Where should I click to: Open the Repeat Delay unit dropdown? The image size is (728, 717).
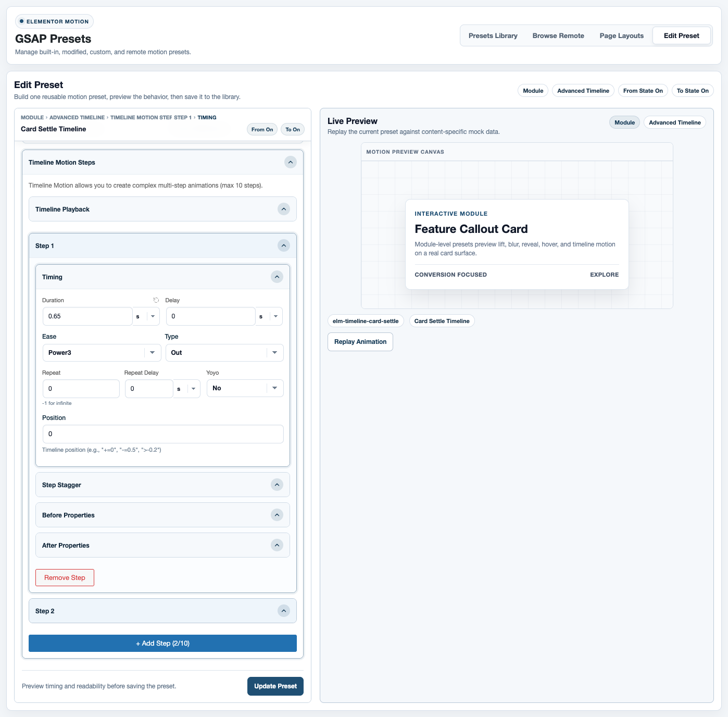tap(187, 389)
